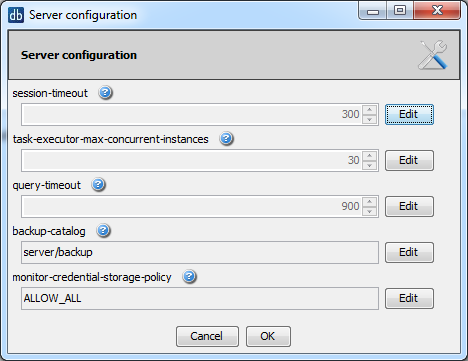Viewport: 468px width, 361px height.
Task: Click help icon beside backup-catalog
Action: pyautogui.click(x=103, y=230)
